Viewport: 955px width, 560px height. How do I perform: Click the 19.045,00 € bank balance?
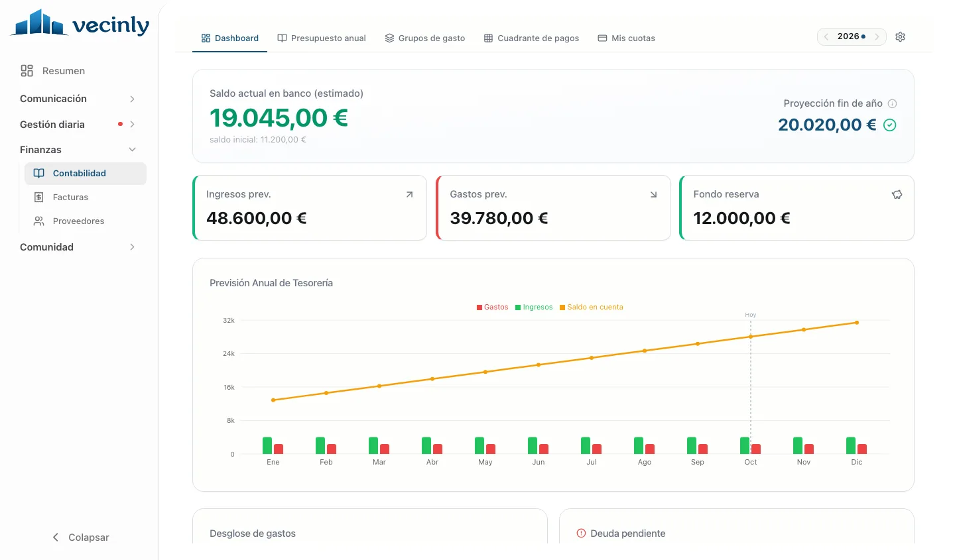pos(279,118)
